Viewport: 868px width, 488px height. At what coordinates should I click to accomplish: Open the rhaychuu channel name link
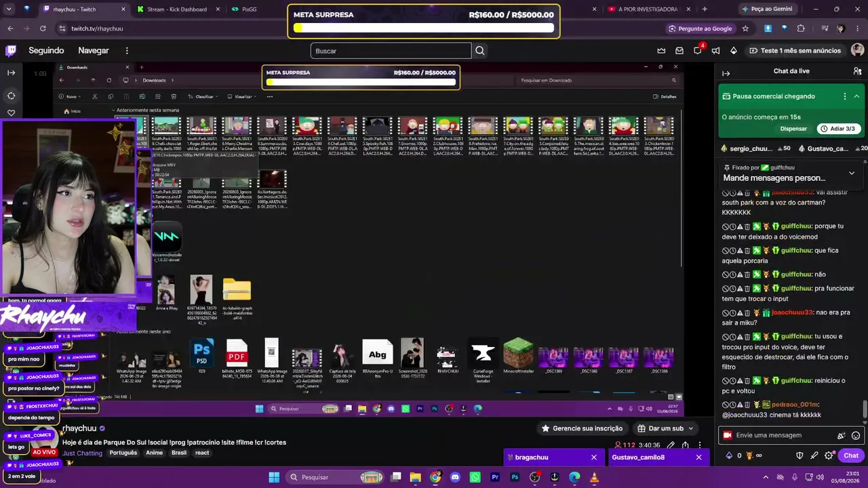pyautogui.click(x=79, y=428)
